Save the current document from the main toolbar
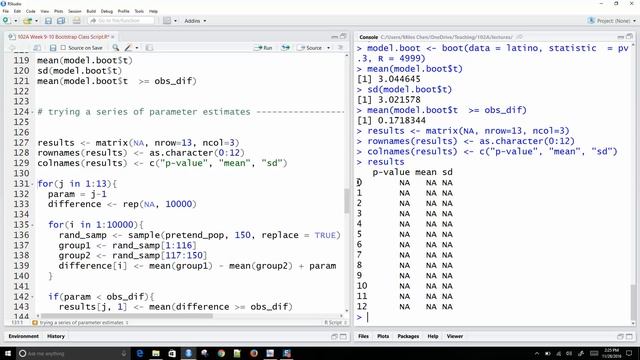 (x=48, y=20)
